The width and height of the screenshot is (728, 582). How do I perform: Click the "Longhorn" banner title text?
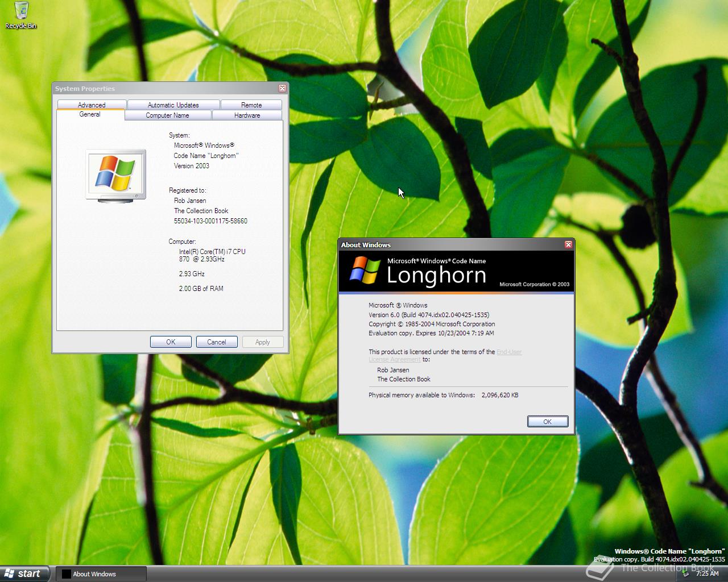436,275
